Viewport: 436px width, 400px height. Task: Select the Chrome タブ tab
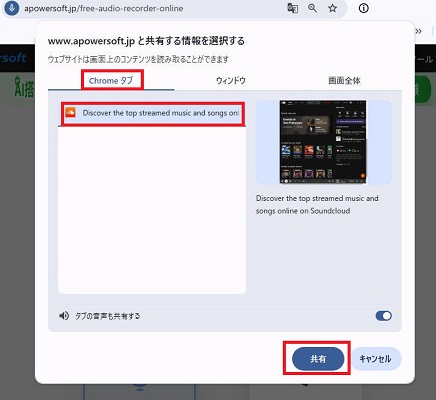[111, 81]
